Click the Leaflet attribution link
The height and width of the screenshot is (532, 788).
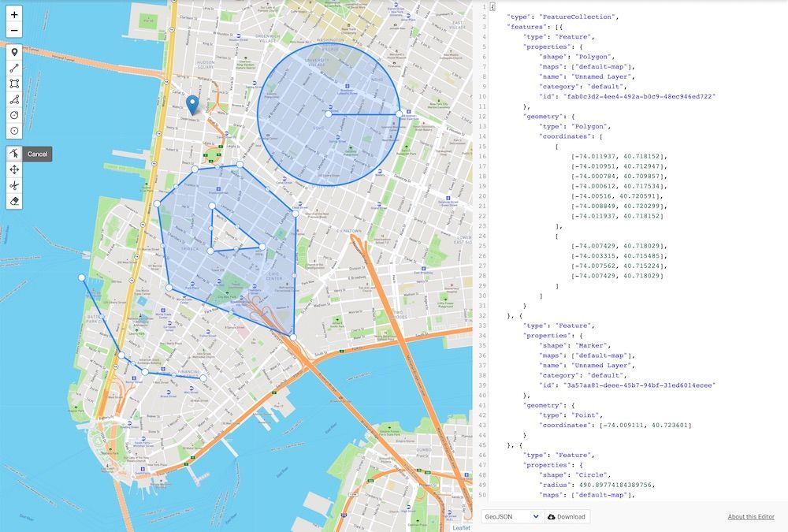coord(462,527)
